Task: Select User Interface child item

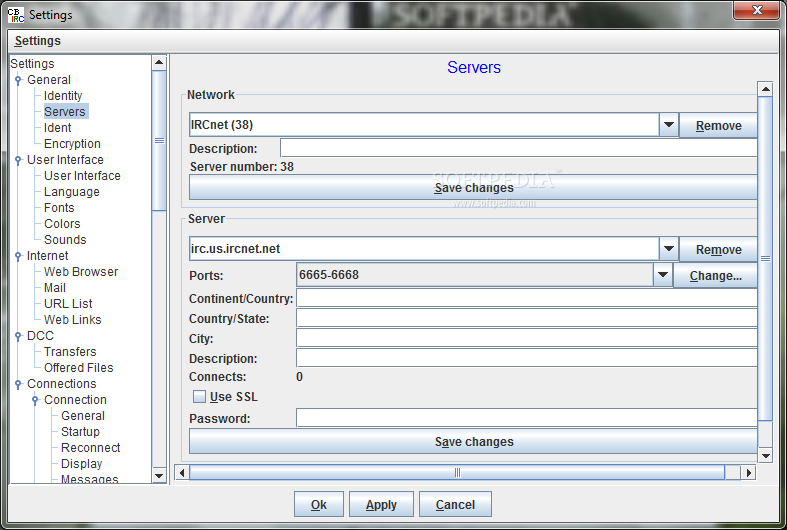Action: (82, 176)
